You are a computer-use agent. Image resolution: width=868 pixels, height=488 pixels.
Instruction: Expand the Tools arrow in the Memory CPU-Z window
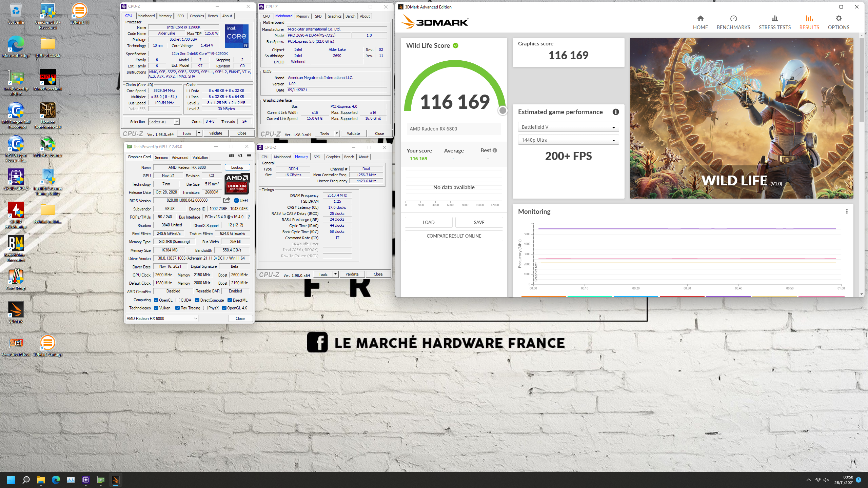[x=335, y=274]
